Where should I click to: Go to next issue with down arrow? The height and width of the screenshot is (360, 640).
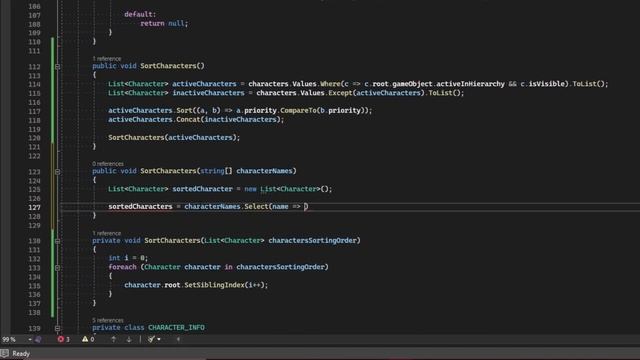pos(129,339)
